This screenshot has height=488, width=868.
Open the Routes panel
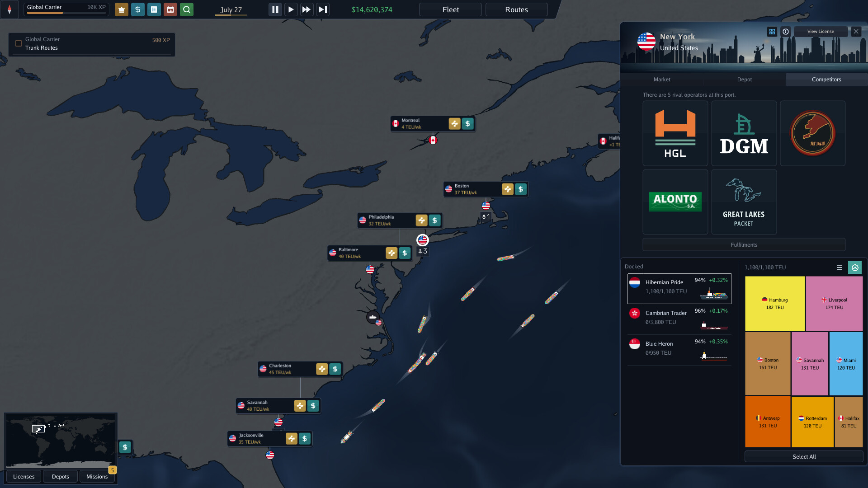click(516, 9)
